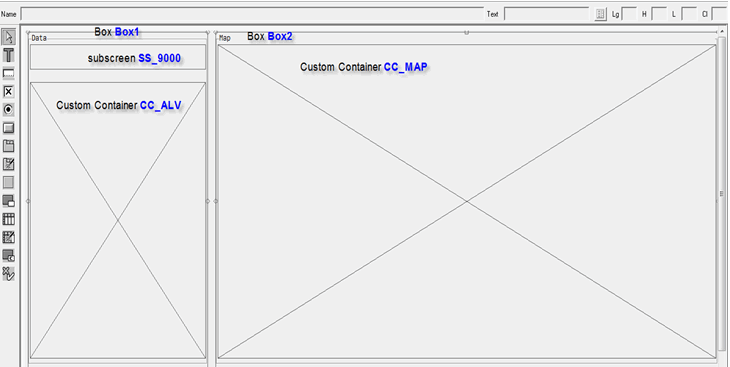Pick the Status icon tool
This screenshot has width=730, height=367.
click(9, 274)
